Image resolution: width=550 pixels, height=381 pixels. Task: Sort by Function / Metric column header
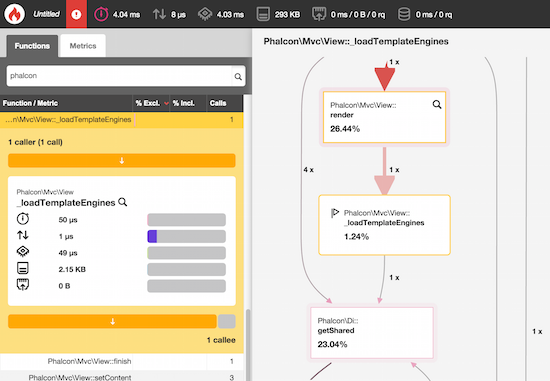click(x=66, y=103)
